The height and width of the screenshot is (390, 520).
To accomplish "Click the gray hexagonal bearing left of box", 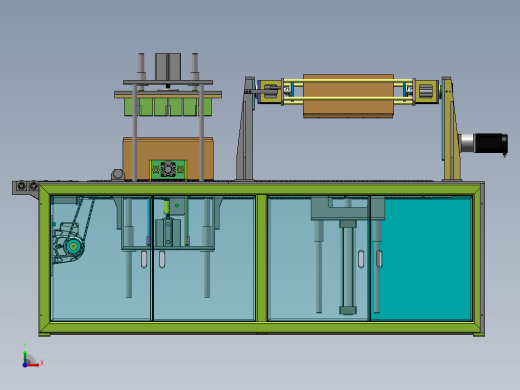I will 118,175.
